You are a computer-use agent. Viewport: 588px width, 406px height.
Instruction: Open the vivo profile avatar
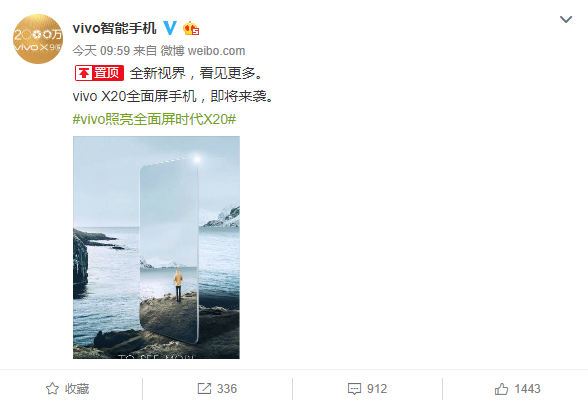point(38,39)
